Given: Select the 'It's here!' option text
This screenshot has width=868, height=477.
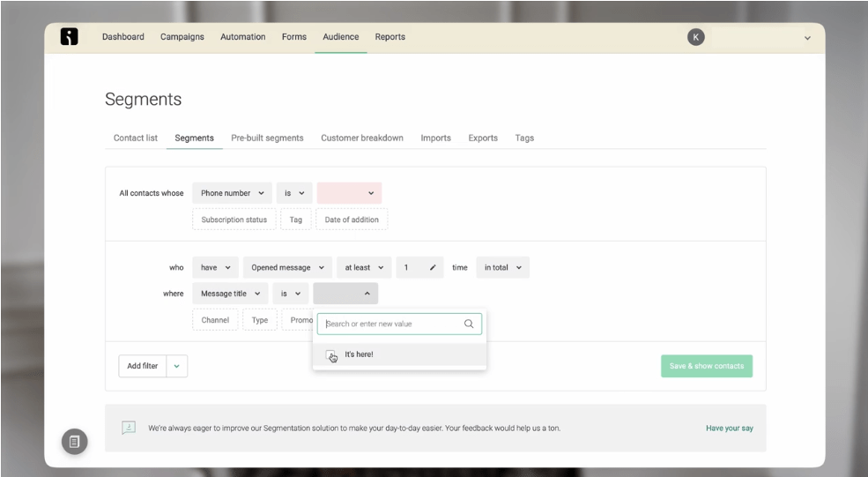Looking at the screenshot, I should [359, 354].
